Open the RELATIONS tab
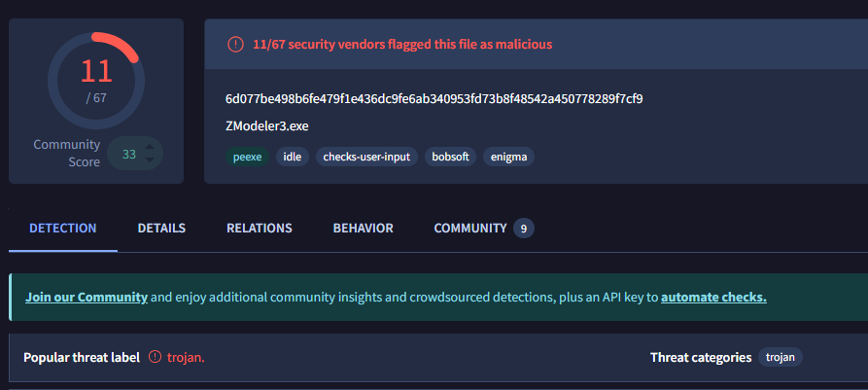Screen dimensions: 868x390 (260, 229)
